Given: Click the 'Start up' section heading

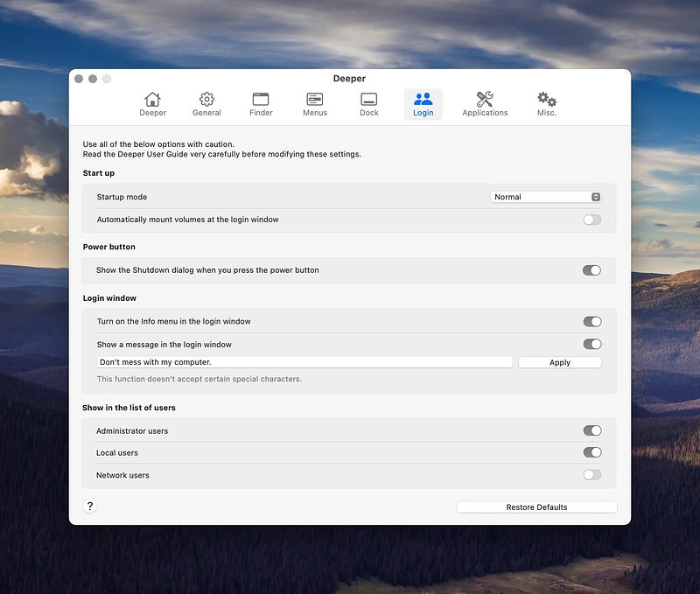Looking at the screenshot, I should pyautogui.click(x=99, y=173).
